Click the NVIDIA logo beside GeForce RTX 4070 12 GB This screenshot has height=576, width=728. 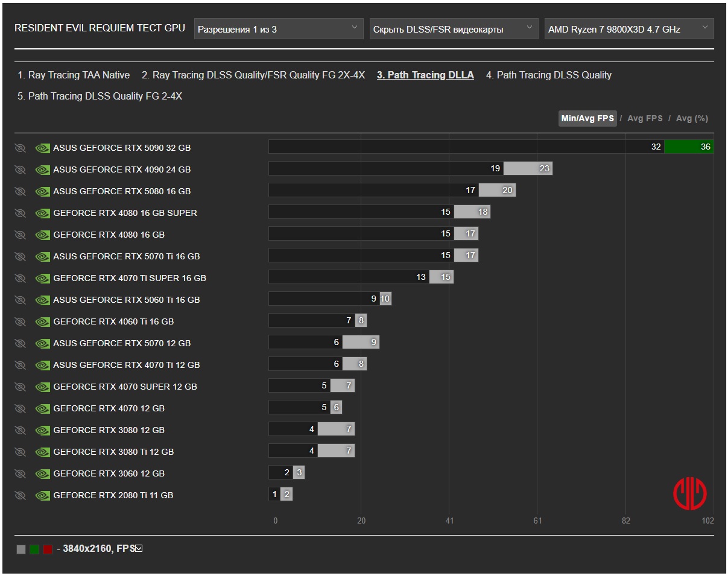[x=42, y=408]
